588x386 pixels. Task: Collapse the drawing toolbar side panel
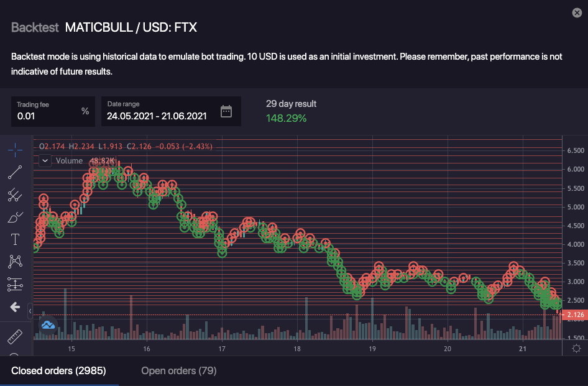30,309
